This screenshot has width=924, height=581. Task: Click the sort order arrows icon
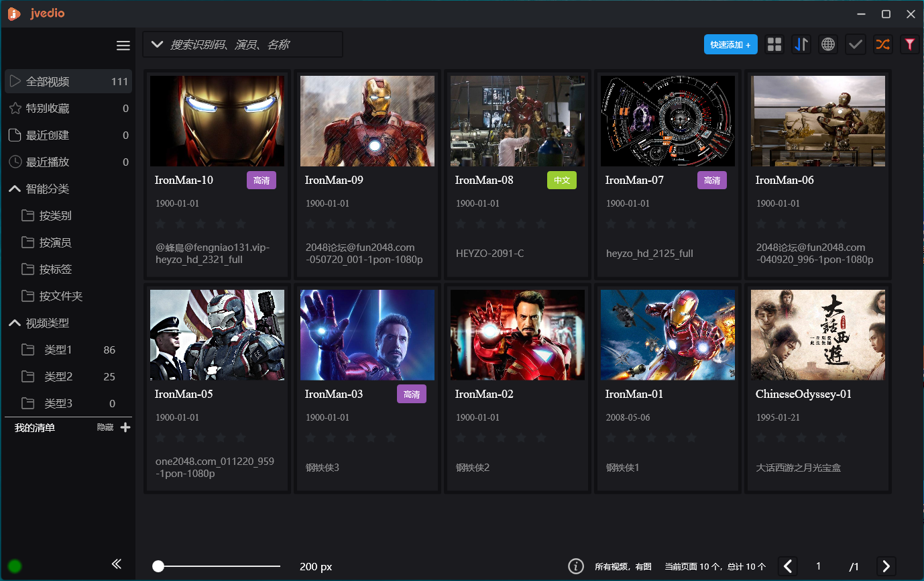(801, 44)
